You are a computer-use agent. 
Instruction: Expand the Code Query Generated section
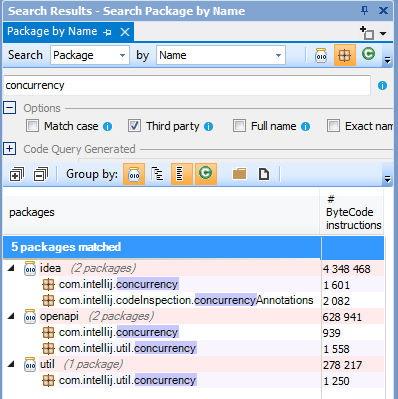pos(10,149)
